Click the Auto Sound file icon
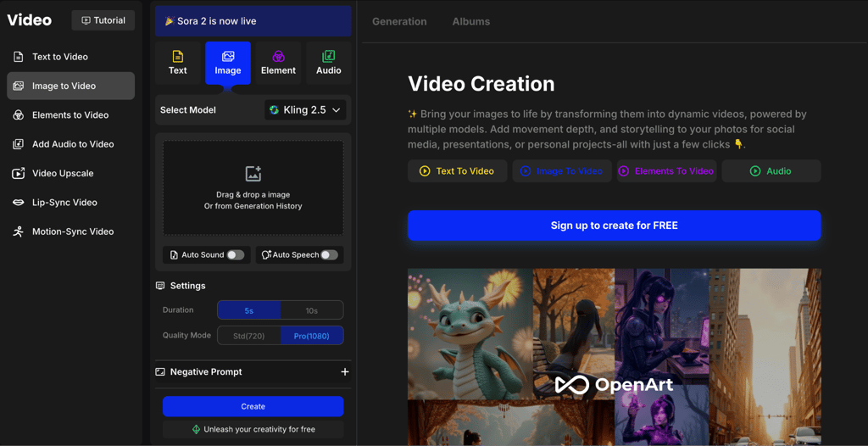 (175, 255)
